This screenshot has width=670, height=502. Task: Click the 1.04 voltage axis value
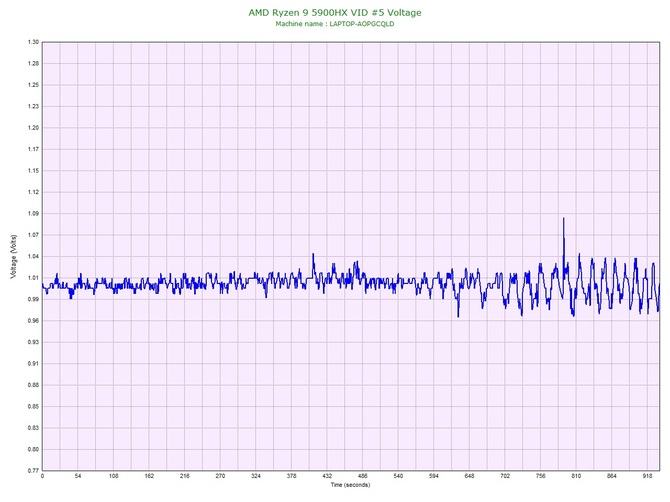[33, 257]
